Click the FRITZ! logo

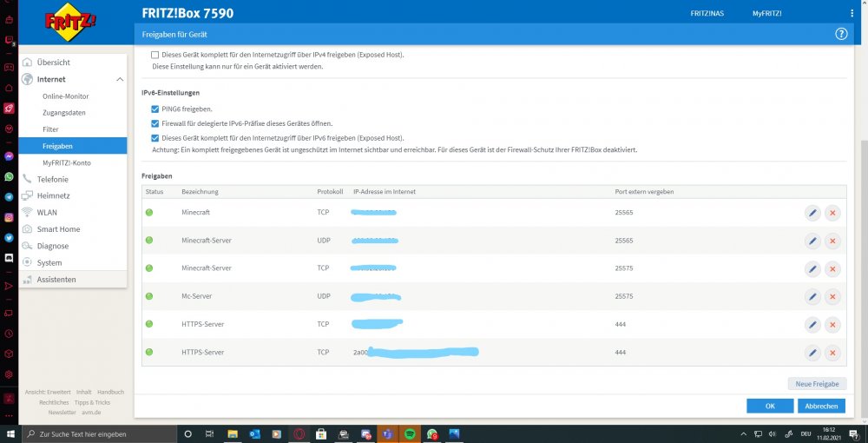click(70, 23)
